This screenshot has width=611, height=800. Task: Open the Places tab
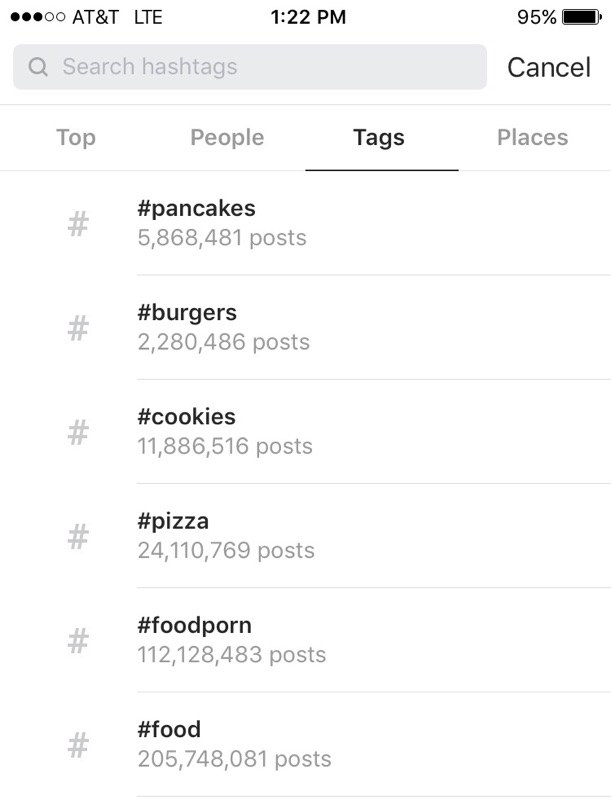coord(533,138)
